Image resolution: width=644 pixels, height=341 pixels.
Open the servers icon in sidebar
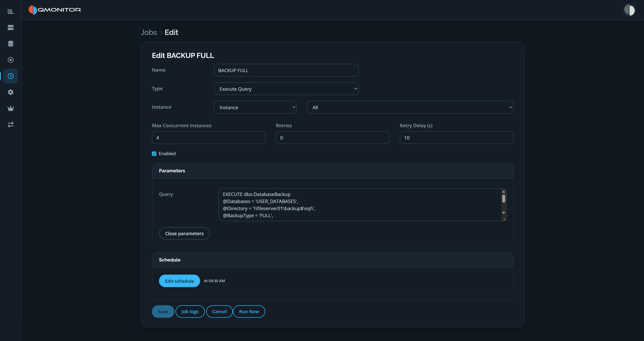tap(10, 27)
